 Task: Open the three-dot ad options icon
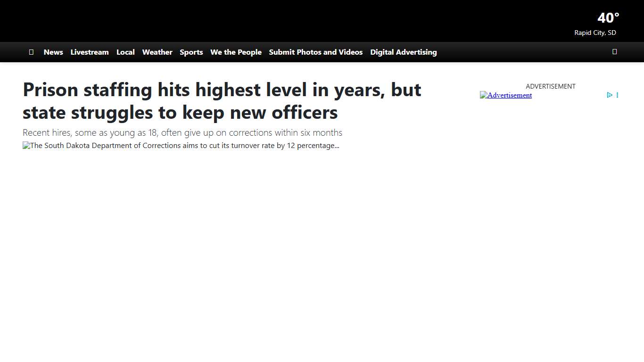618,95
